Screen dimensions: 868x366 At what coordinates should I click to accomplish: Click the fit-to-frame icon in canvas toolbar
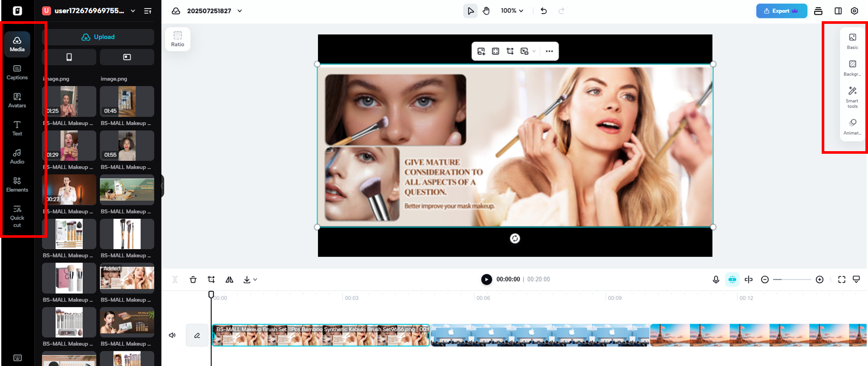coord(495,51)
